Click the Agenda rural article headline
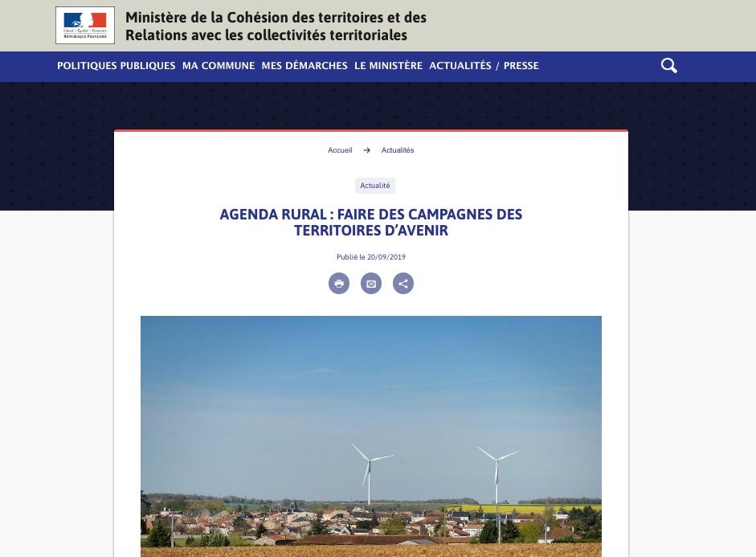This screenshot has height=557, width=756. (x=370, y=223)
